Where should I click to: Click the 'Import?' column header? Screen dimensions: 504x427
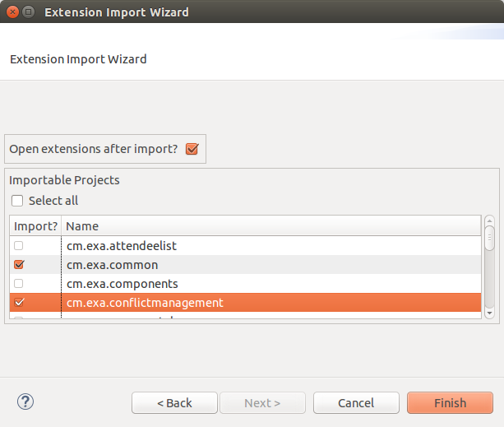[x=35, y=225]
